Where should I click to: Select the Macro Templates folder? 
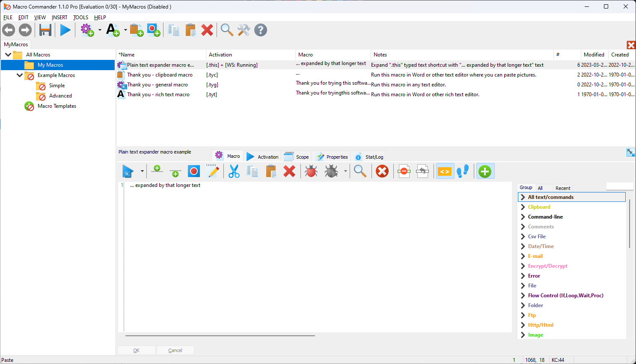pyautogui.click(x=56, y=106)
